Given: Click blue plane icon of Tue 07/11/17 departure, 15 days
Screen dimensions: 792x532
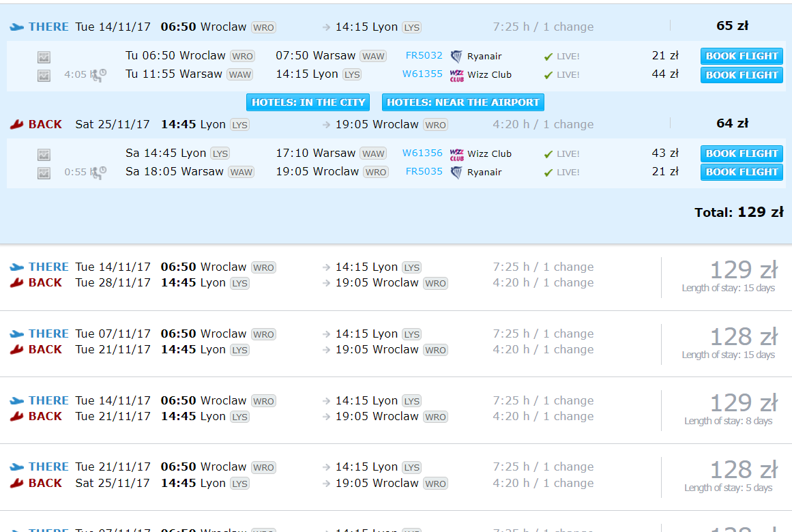Looking at the screenshot, I should click(x=16, y=334).
